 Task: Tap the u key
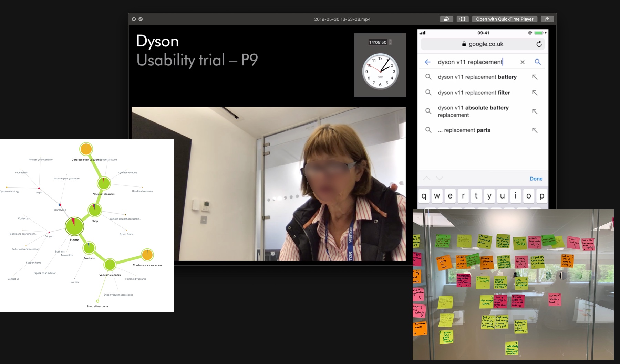pyautogui.click(x=503, y=196)
